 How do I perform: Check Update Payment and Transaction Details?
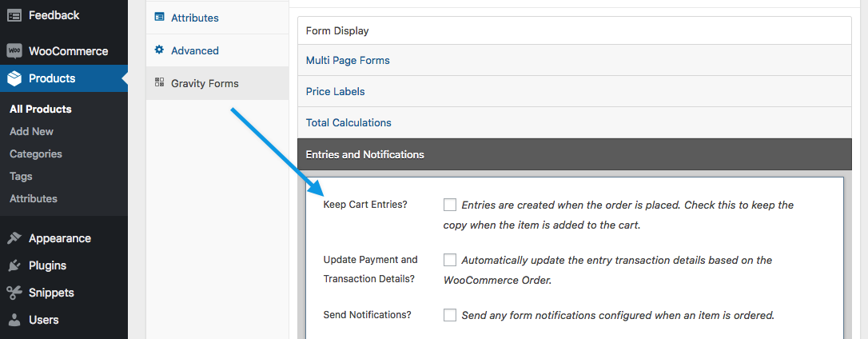pos(450,260)
